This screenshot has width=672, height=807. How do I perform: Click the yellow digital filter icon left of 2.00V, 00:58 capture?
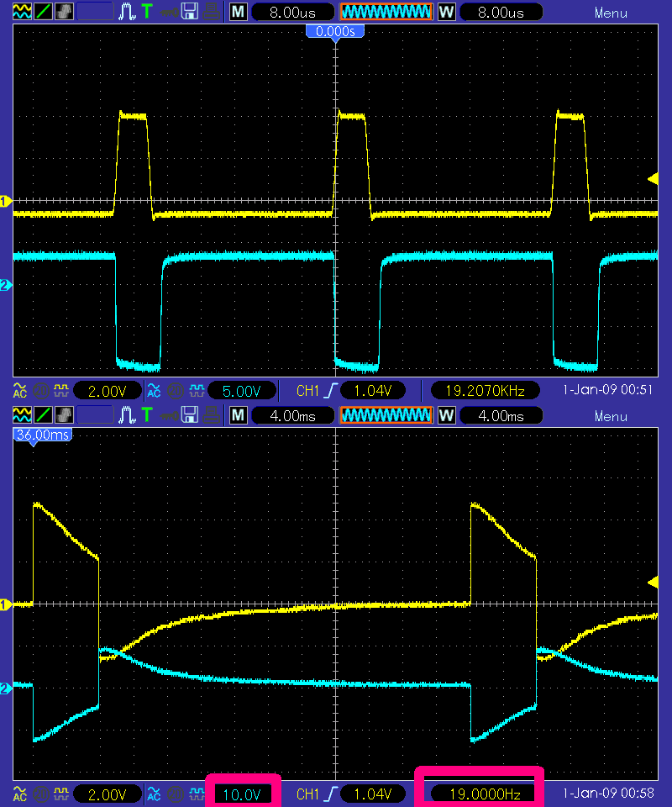pyautogui.click(x=61, y=794)
